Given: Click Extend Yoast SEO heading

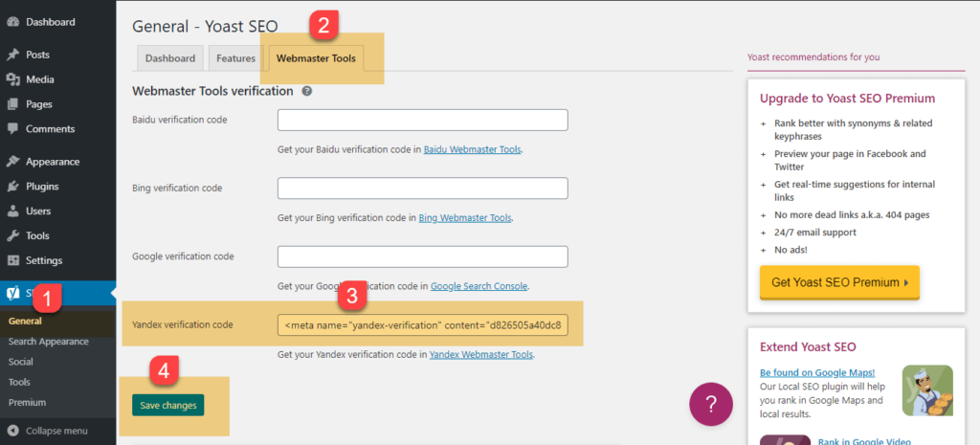Looking at the screenshot, I should (x=808, y=346).
